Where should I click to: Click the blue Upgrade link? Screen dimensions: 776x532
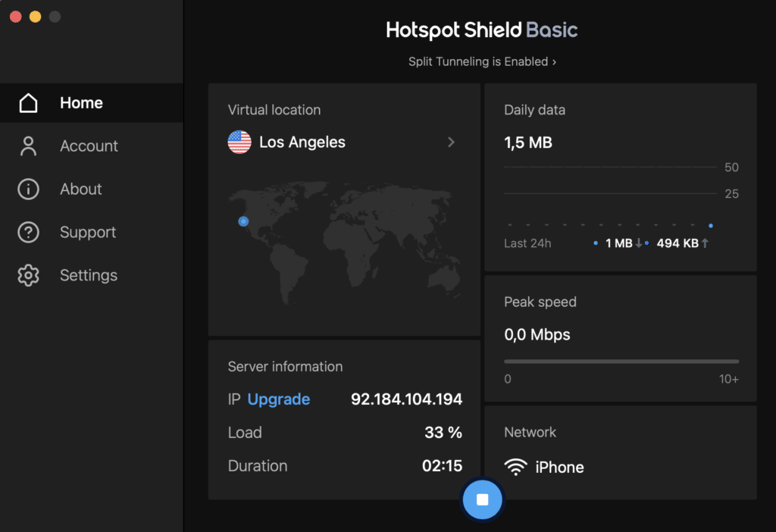(279, 399)
